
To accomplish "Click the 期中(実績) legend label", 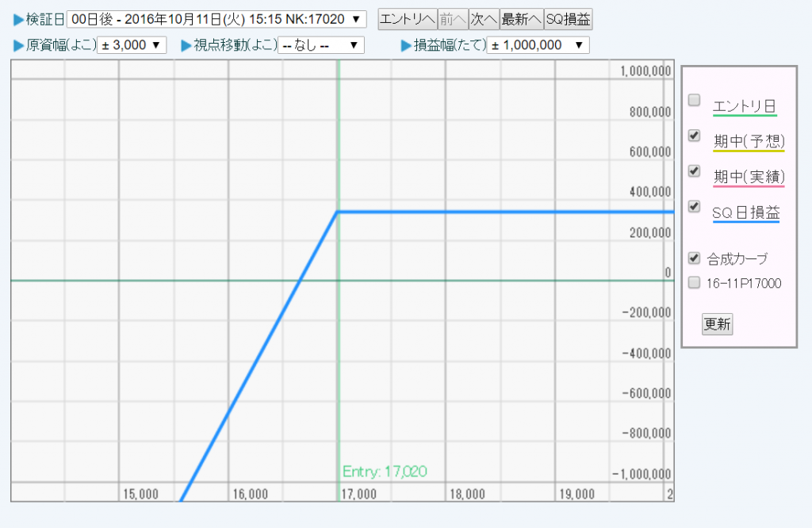I will click(x=749, y=177).
